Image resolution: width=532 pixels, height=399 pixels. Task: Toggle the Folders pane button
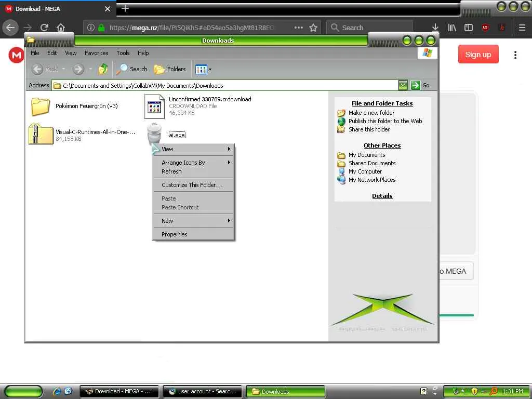170,69
